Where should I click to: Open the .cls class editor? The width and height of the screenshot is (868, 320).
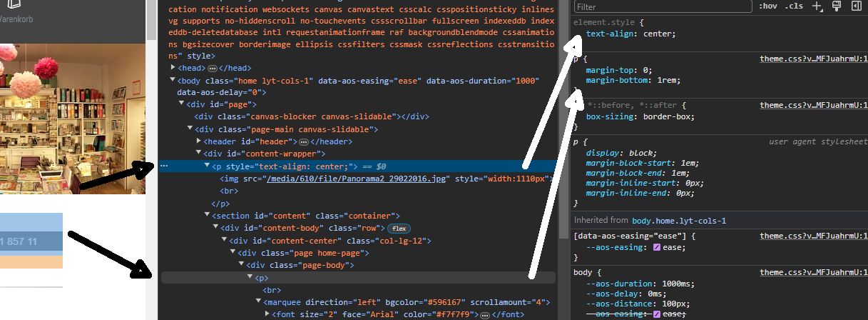[794, 6]
